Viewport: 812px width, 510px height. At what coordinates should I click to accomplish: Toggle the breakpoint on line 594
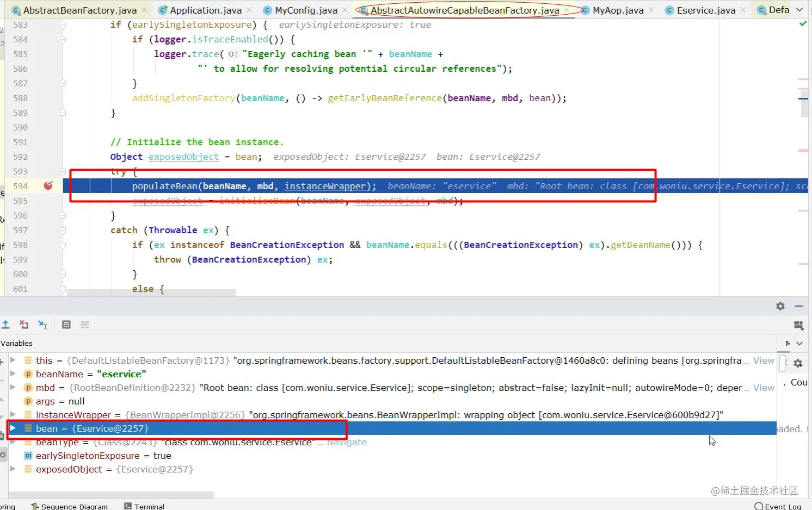point(48,186)
